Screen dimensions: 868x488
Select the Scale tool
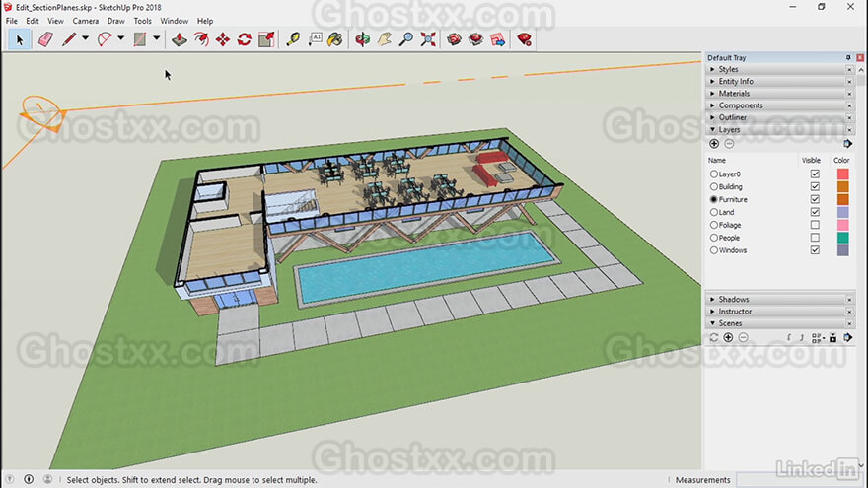(266, 39)
